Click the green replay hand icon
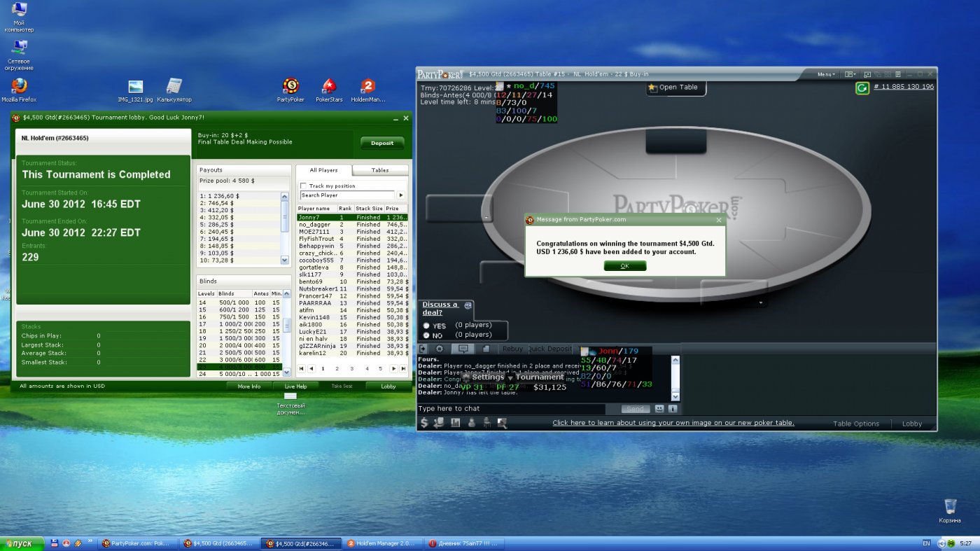 [862, 88]
